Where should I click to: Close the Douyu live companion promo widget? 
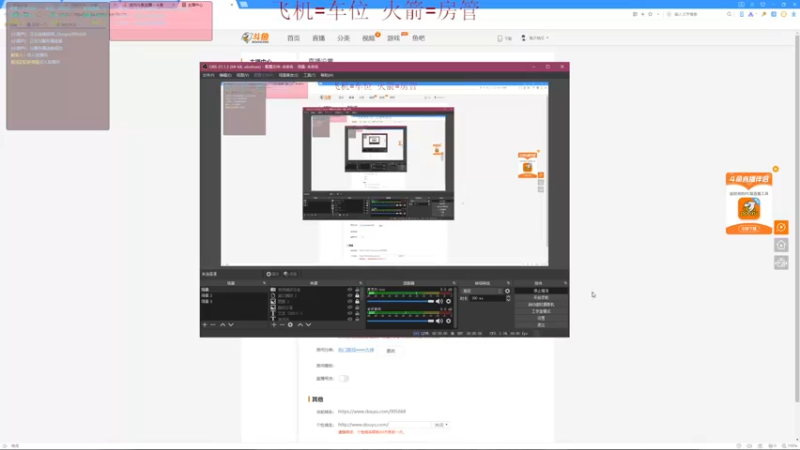point(776,169)
